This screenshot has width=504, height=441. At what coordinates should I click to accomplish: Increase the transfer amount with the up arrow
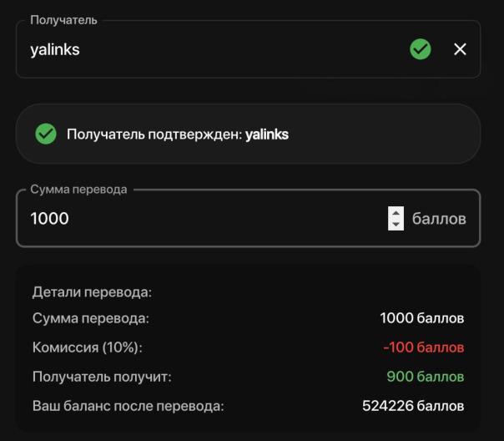tap(396, 213)
